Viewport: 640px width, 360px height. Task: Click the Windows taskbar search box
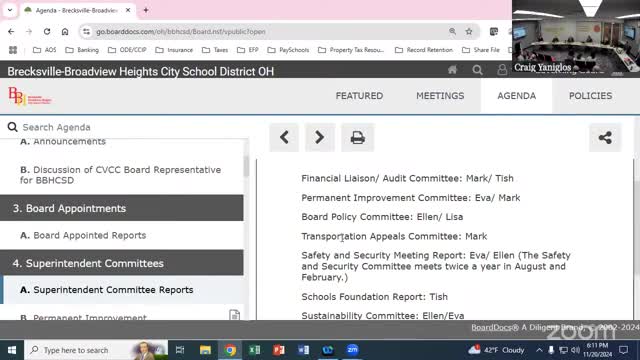pyautogui.click(x=96, y=350)
